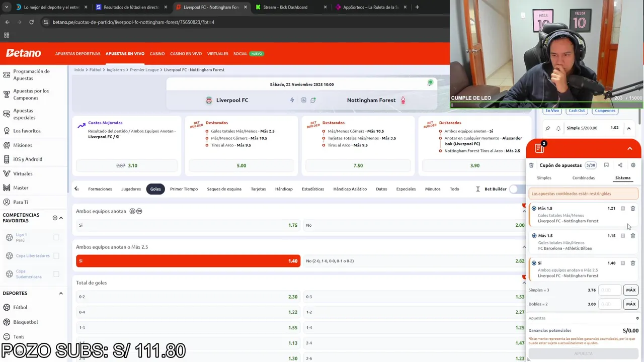Click Dobles stake input field
644x362 pixels.
(610, 304)
